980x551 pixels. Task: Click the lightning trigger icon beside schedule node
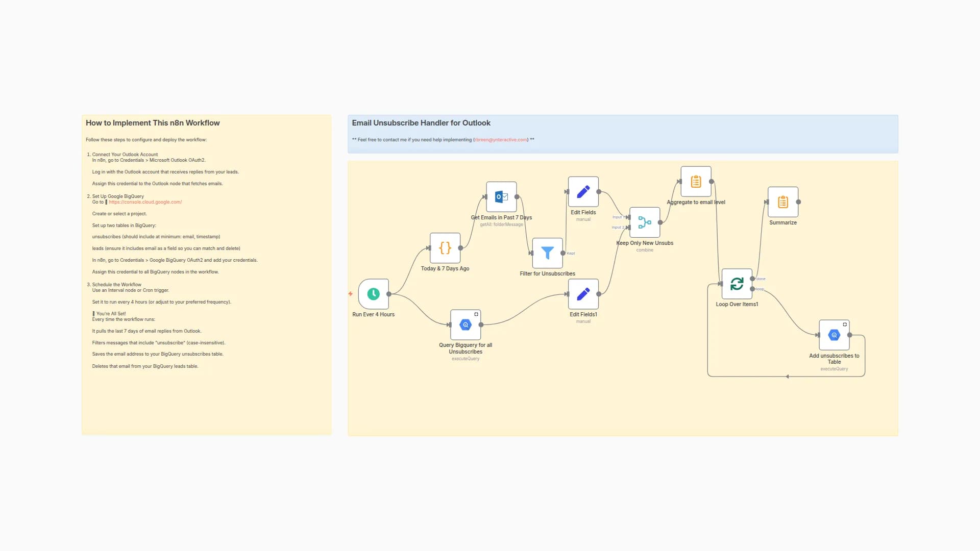coord(351,294)
